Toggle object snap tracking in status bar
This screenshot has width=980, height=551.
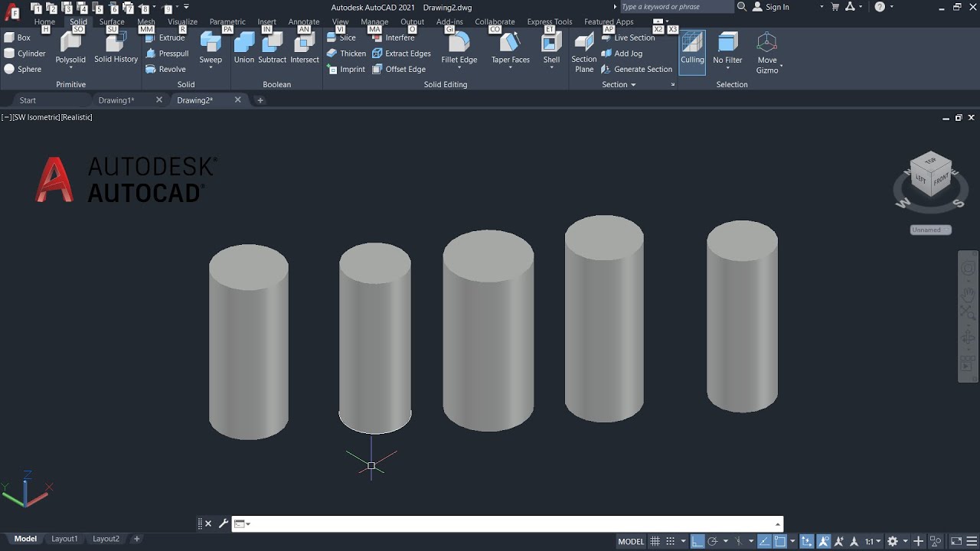click(x=763, y=541)
